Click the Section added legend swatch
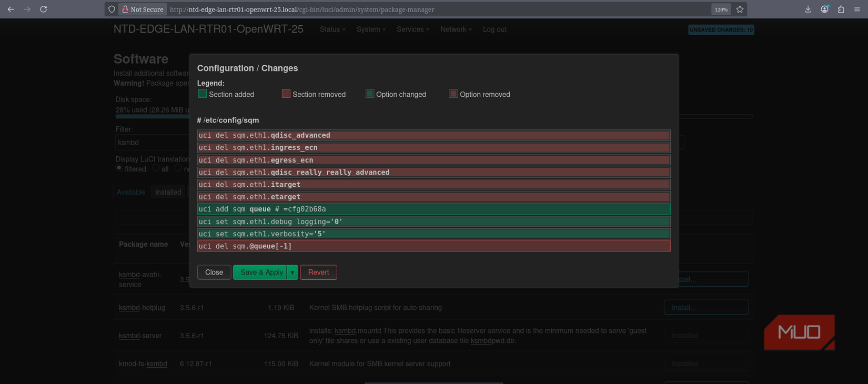The image size is (868, 384). coord(203,94)
